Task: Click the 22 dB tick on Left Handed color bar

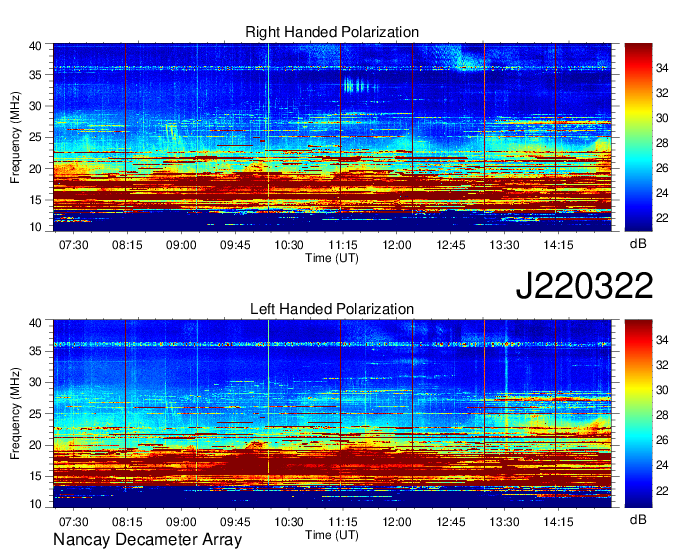Action: coord(662,490)
